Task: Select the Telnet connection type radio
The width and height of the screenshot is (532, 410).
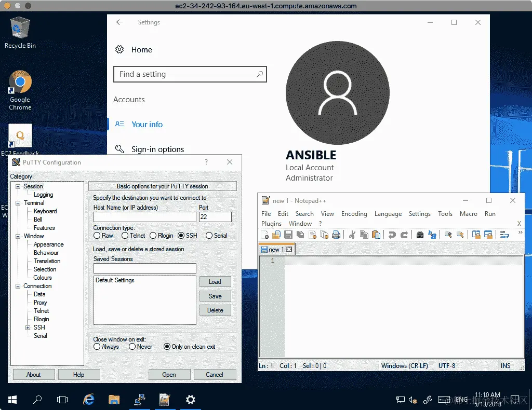Action: [x=125, y=236]
